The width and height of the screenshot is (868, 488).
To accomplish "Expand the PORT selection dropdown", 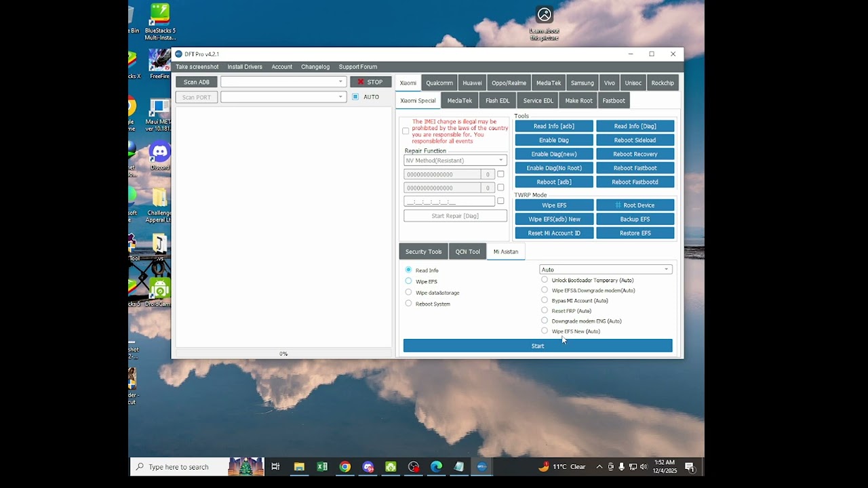I will click(283, 97).
